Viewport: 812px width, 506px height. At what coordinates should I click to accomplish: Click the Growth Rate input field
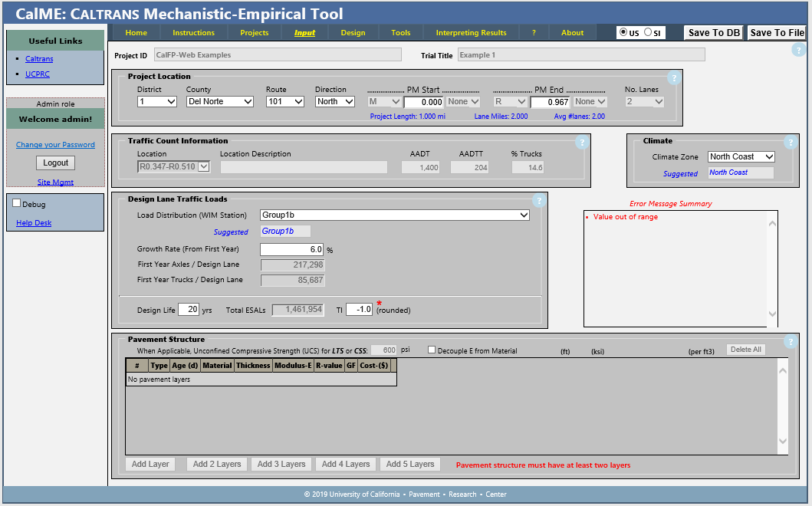tap(292, 249)
